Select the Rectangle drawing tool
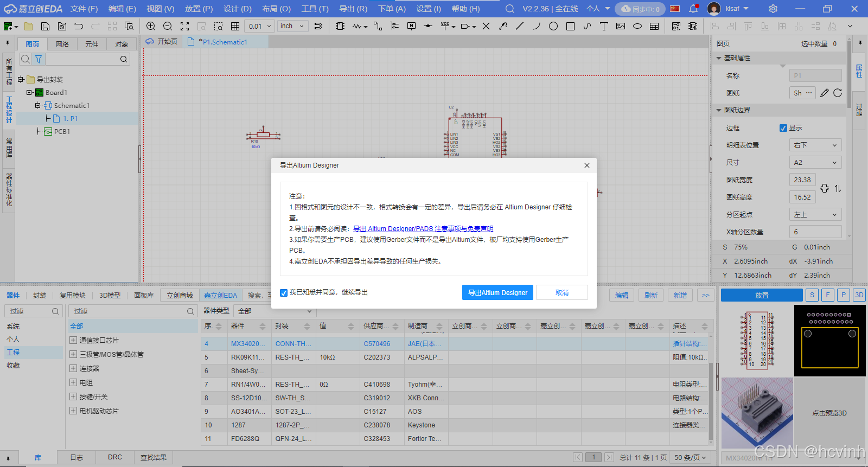868x467 pixels. point(570,26)
